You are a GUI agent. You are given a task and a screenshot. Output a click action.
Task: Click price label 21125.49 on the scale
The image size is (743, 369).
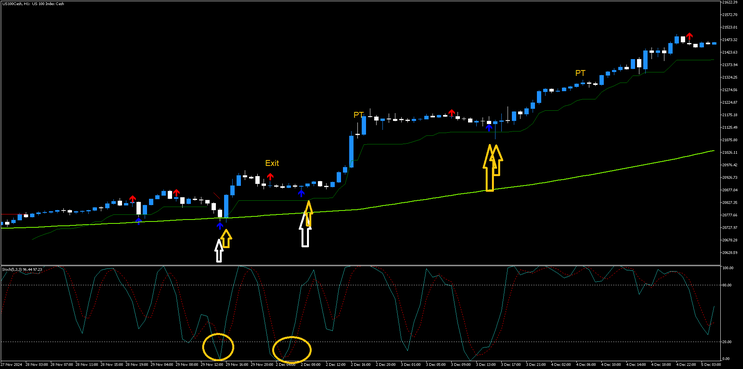pyautogui.click(x=731, y=127)
